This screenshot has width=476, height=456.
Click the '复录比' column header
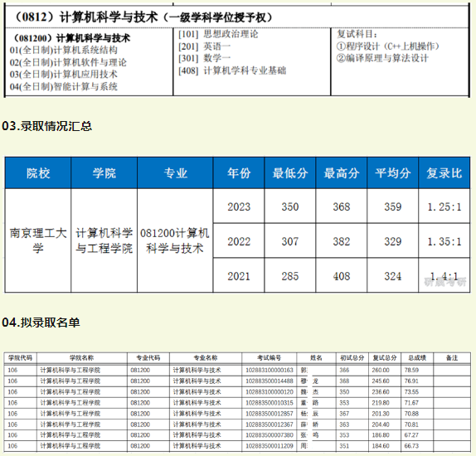(444, 173)
